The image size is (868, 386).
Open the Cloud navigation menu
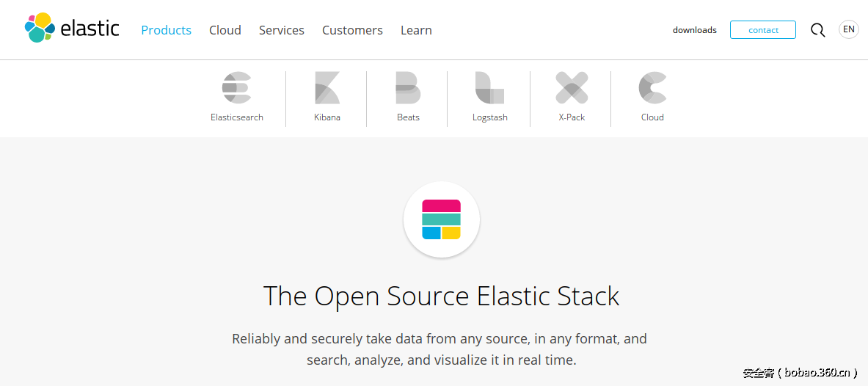[x=225, y=30]
